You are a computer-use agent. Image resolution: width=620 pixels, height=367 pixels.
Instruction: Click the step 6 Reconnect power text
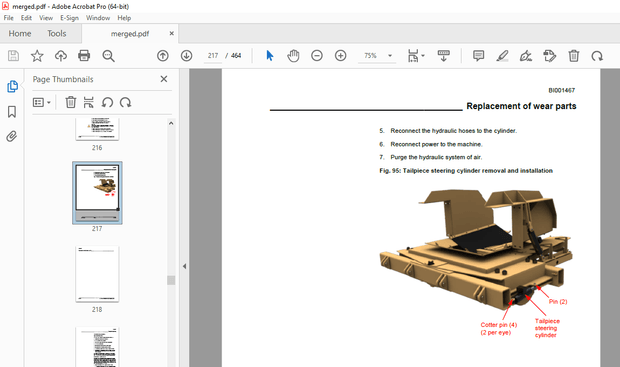tap(437, 144)
